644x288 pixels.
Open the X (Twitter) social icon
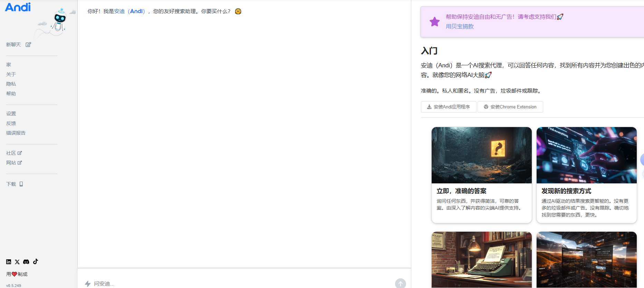pos(17,262)
